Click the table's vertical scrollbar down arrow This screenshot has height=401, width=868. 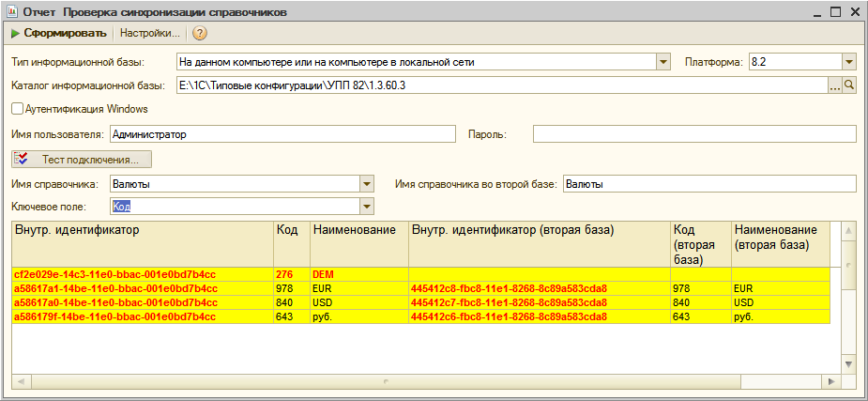pyautogui.click(x=848, y=363)
